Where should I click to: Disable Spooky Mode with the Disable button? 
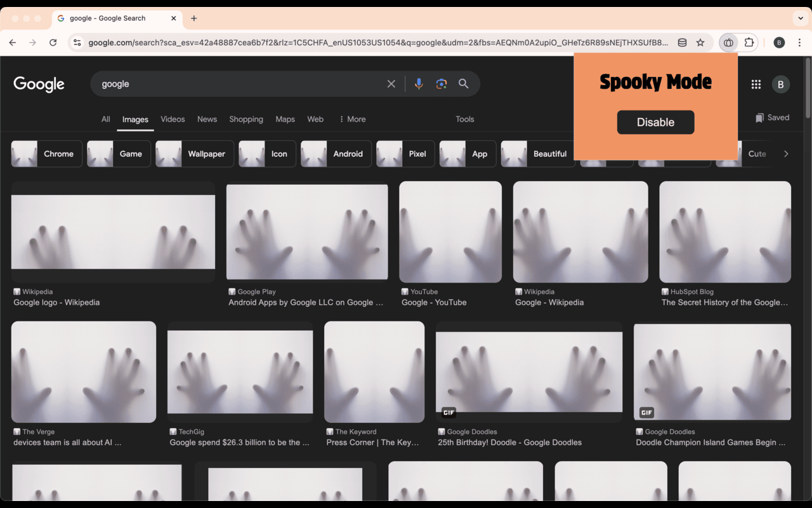point(655,122)
